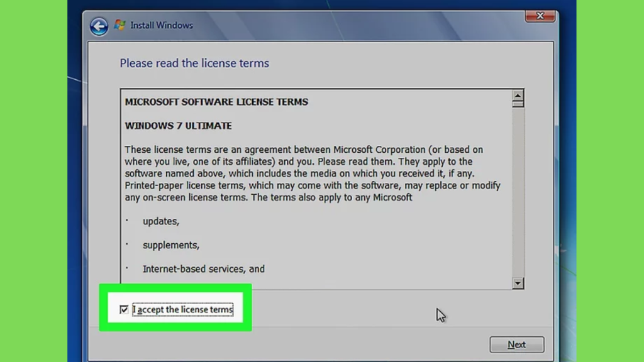Proceed with the Next button

(x=517, y=344)
